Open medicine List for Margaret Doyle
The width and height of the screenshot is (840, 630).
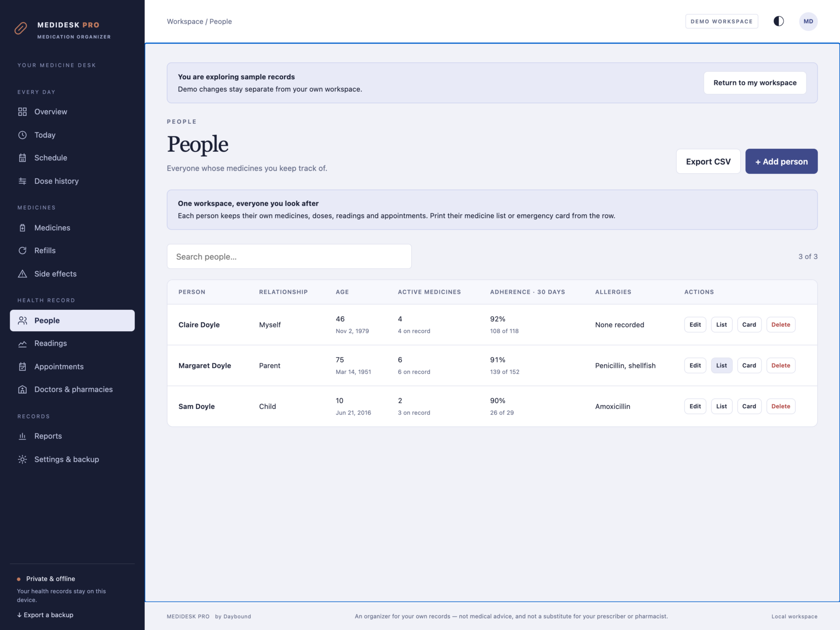(721, 365)
